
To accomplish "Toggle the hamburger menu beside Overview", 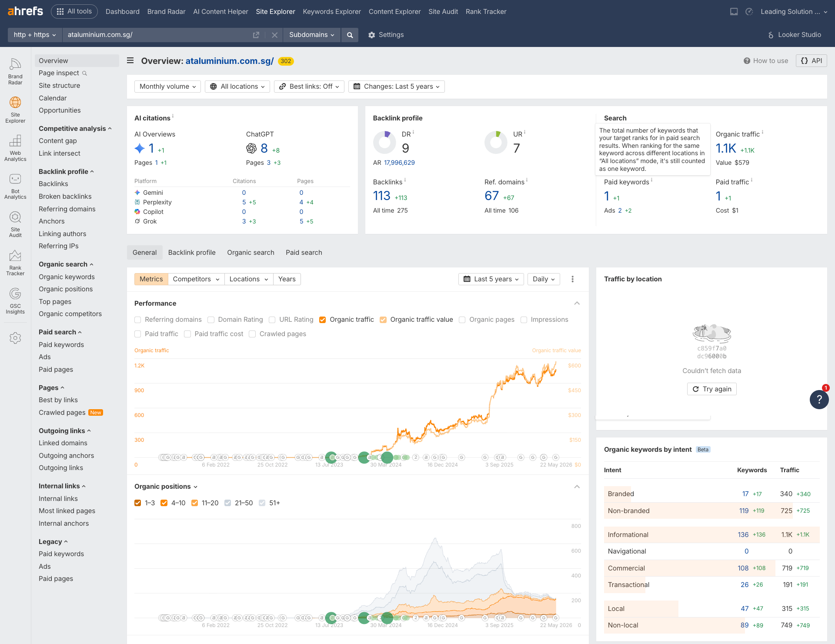I will point(130,60).
